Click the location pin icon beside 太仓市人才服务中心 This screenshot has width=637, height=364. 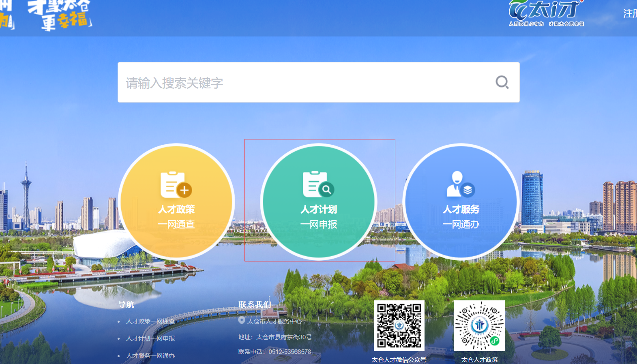pyautogui.click(x=242, y=320)
